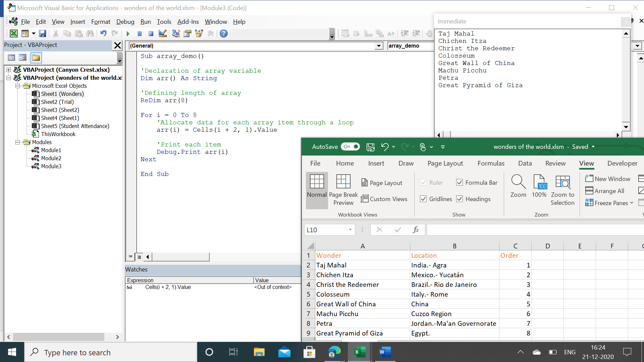This screenshot has height=362, width=644.
Task: Turn off AutoSave
Action: click(x=350, y=146)
